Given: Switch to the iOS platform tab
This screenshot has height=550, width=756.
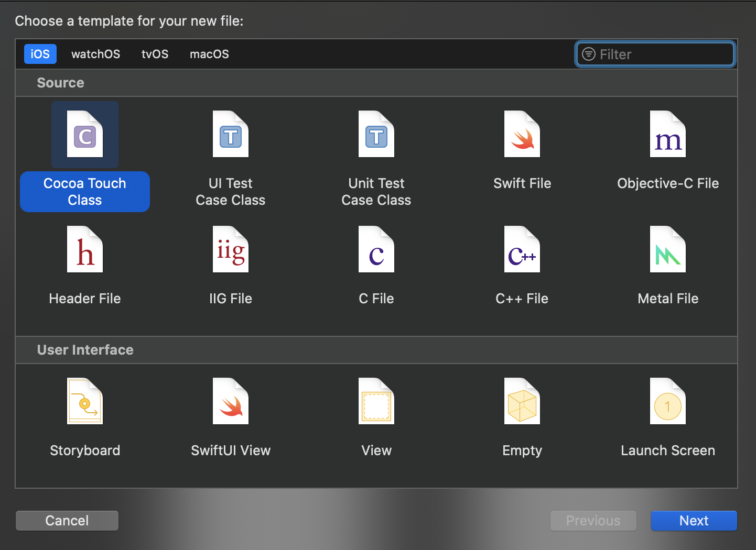Looking at the screenshot, I should coord(40,54).
